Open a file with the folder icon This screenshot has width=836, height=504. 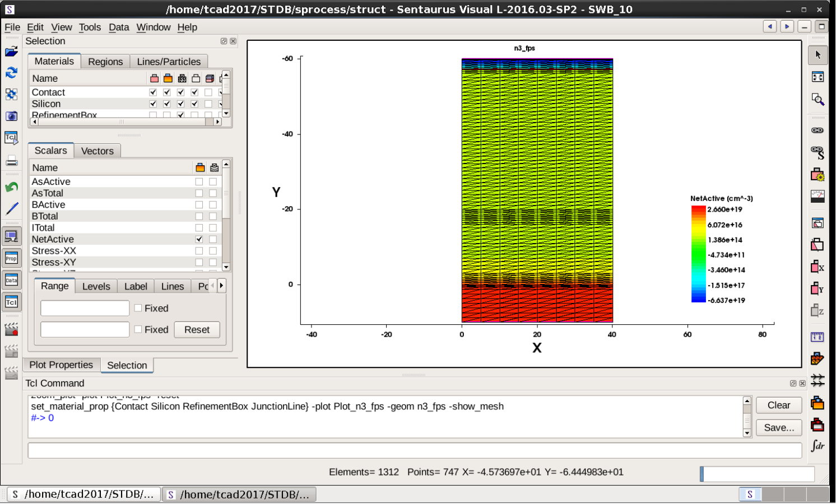pyautogui.click(x=11, y=52)
